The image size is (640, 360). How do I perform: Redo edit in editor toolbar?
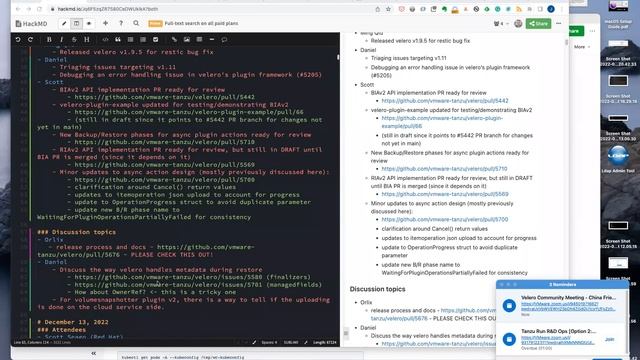tap(30, 40)
